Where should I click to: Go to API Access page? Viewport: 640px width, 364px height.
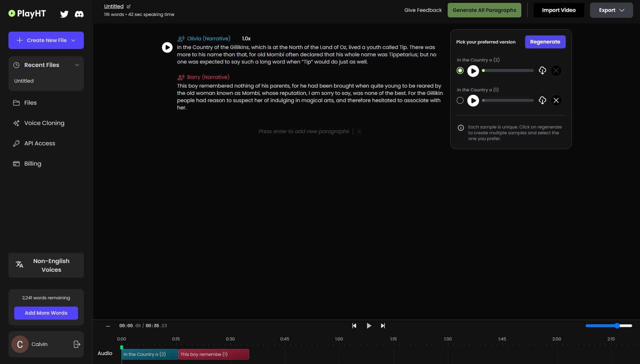click(40, 143)
